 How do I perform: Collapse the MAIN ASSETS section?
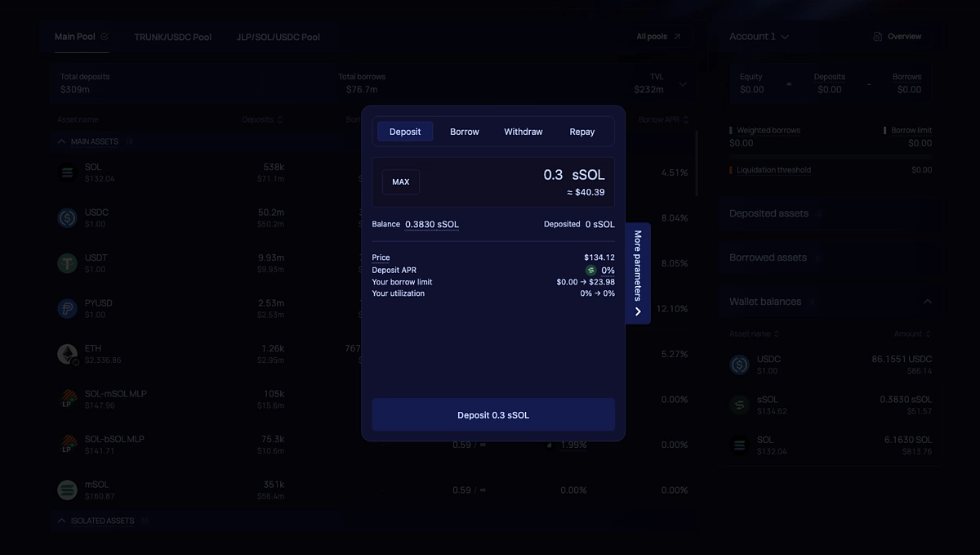(x=60, y=141)
